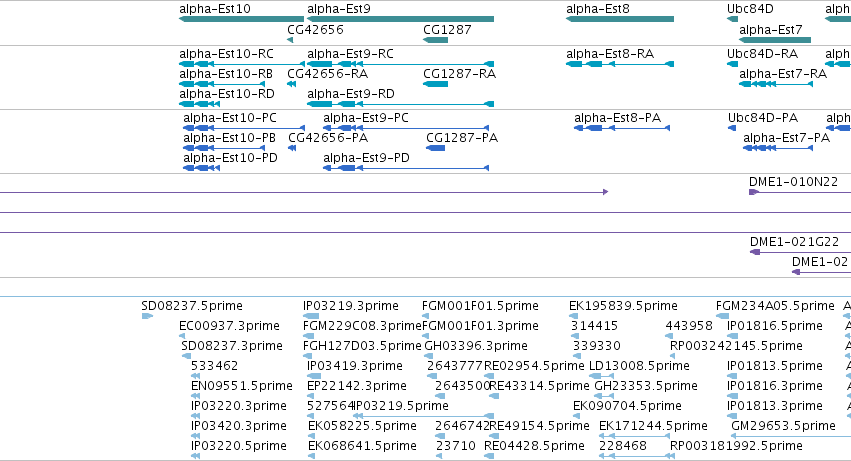Viewport: 851px width, 461px height.
Task: Click EST IP03219.5prime
Action: click(x=401, y=407)
